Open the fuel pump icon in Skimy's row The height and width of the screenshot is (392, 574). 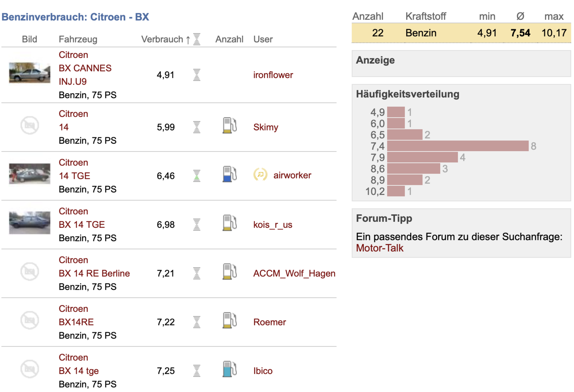pos(230,126)
